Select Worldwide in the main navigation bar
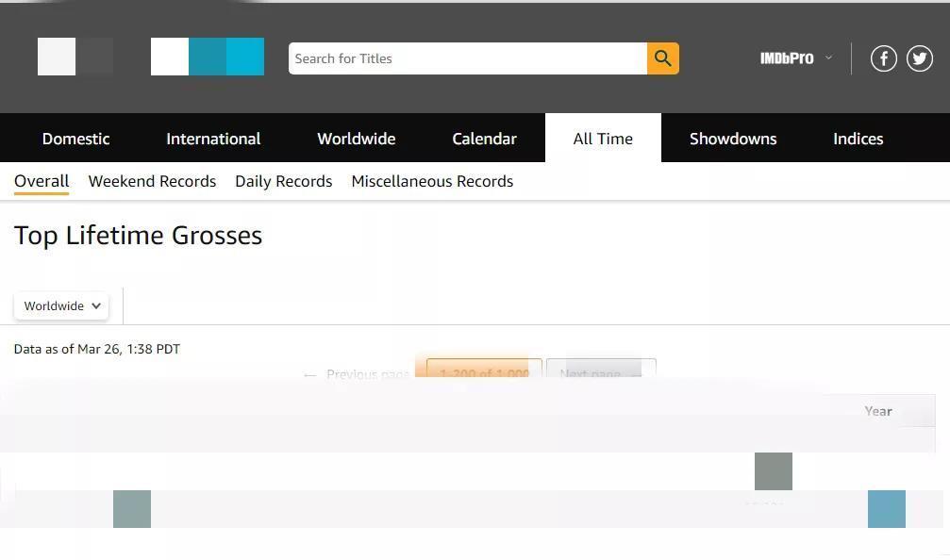Image resolution: width=950 pixels, height=560 pixels. [x=356, y=139]
